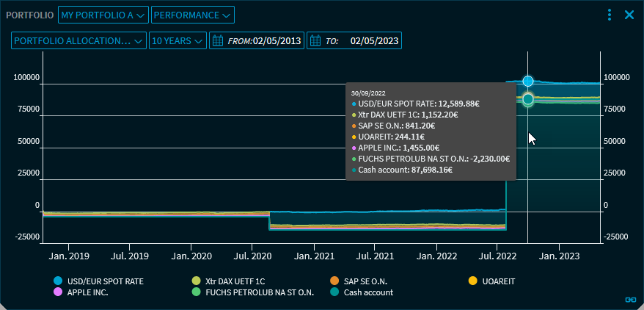Open the three-dot widget options menu
The height and width of the screenshot is (310, 644).
pos(609,15)
